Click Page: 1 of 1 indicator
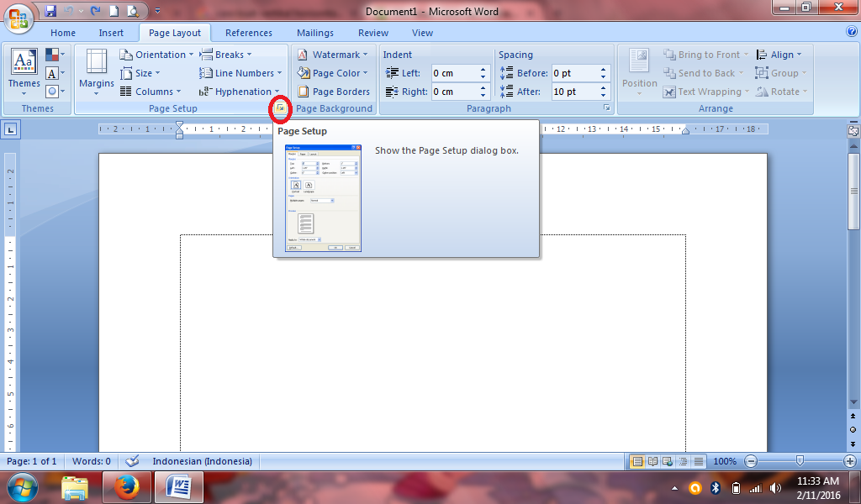 pos(32,461)
